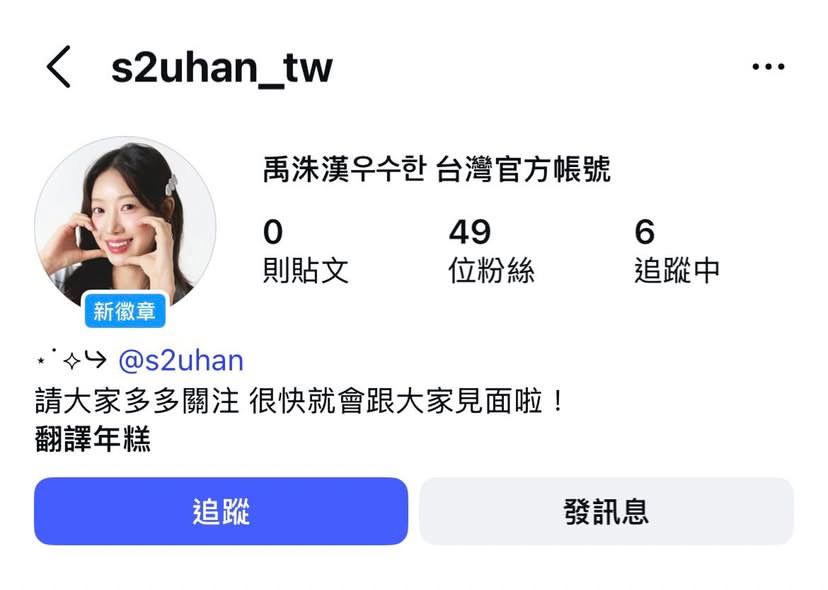Tap the 0 則貼文 posts count

(306, 251)
